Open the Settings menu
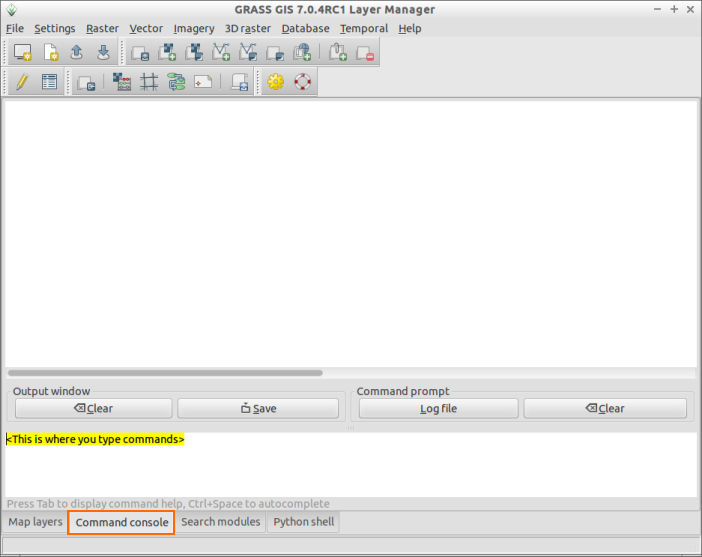The image size is (702, 557). pyautogui.click(x=55, y=28)
